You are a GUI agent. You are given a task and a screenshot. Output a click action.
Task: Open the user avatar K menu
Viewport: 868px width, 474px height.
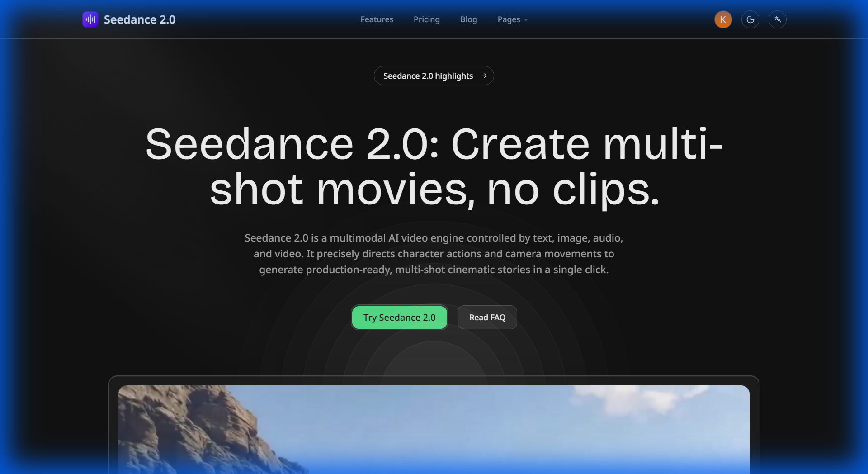(x=723, y=19)
